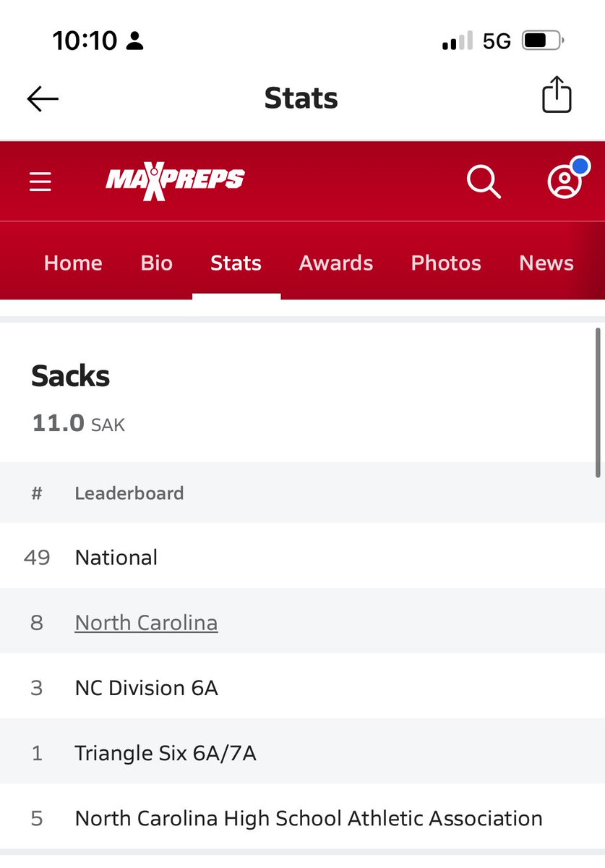Viewport: 605px width, 868px height.
Task: Select the Stats tab
Action: pyautogui.click(x=236, y=263)
